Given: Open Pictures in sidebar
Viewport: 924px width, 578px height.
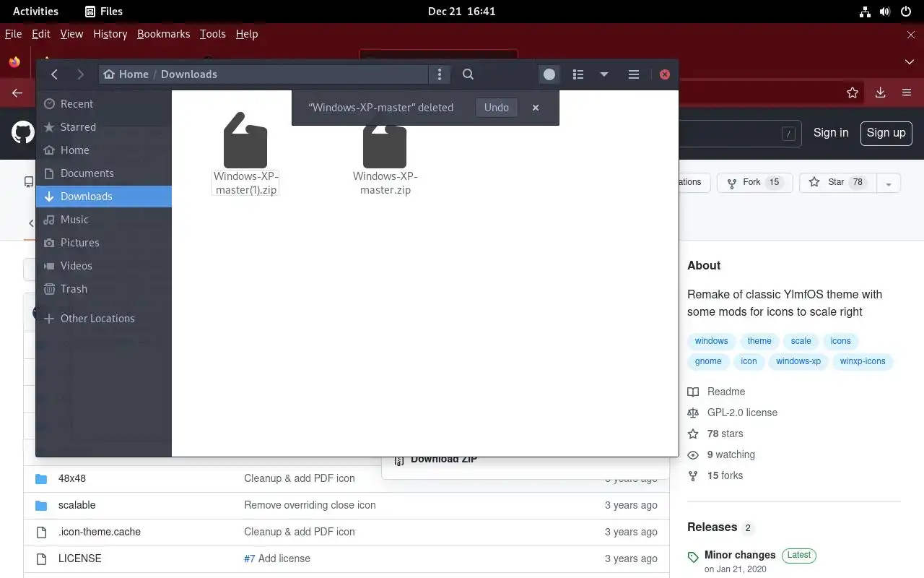Looking at the screenshot, I should tap(104, 243).
